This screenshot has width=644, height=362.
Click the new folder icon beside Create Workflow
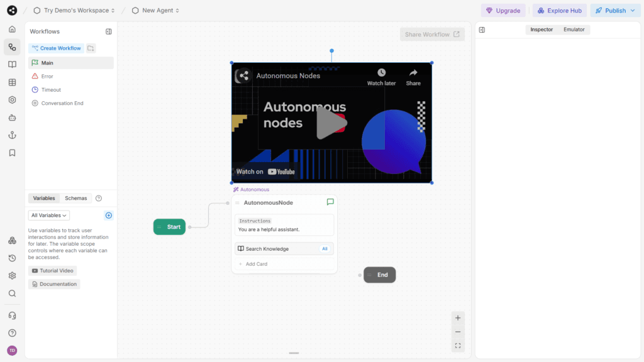pyautogui.click(x=91, y=48)
